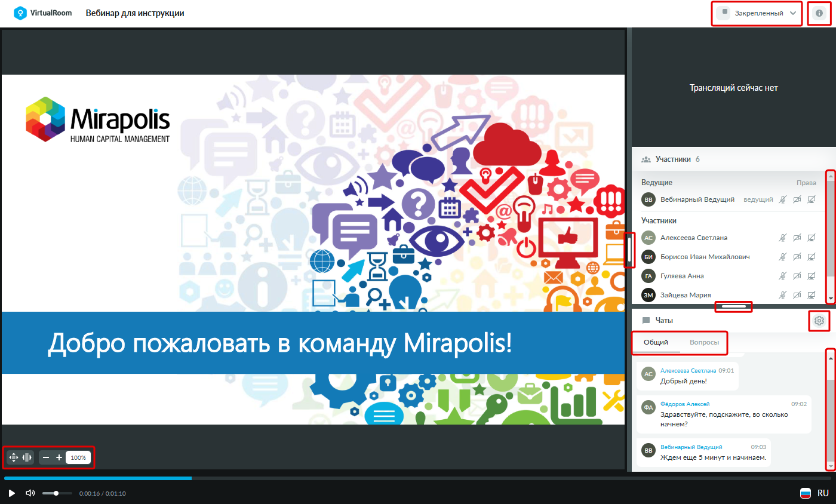Click Зайцева Мария's ЗМ avatar
This screenshot has width=836, height=504.
648,295
